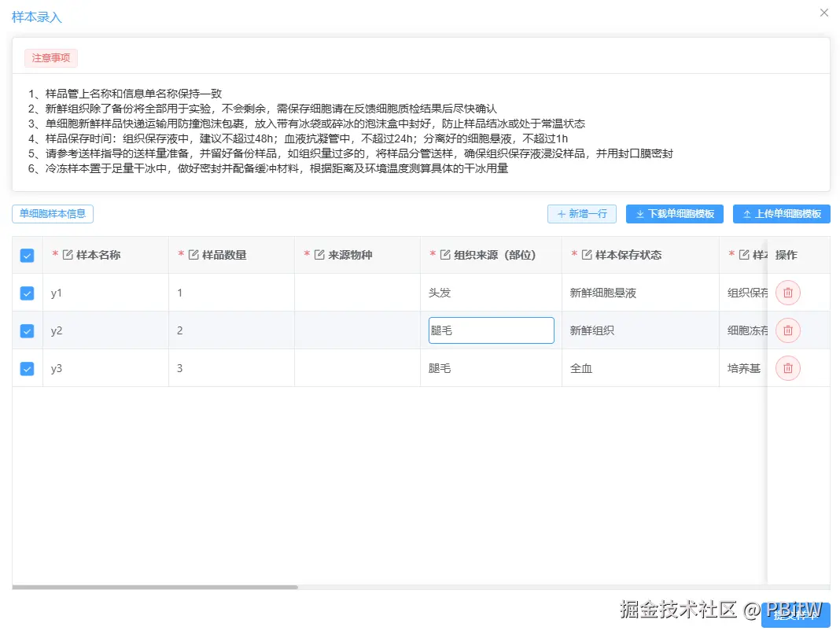This screenshot has width=840, height=638.
Task: Click the blue submit button at bottom right
Action: [x=795, y=614]
